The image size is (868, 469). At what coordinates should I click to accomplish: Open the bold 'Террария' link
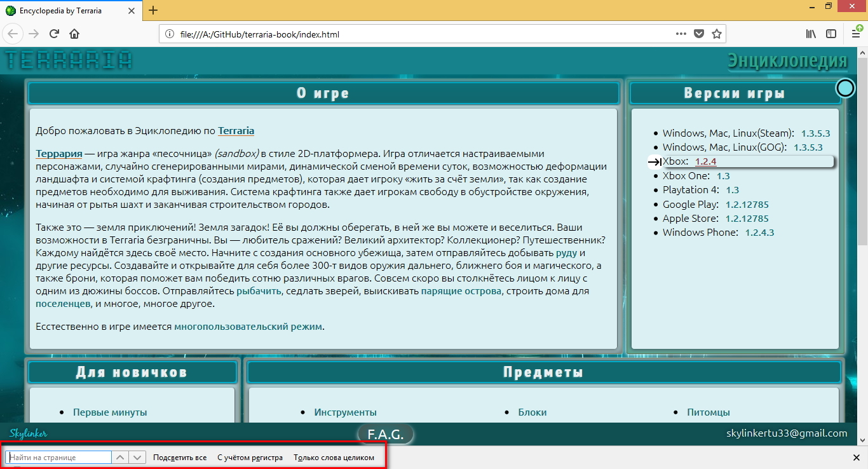pyautogui.click(x=59, y=154)
